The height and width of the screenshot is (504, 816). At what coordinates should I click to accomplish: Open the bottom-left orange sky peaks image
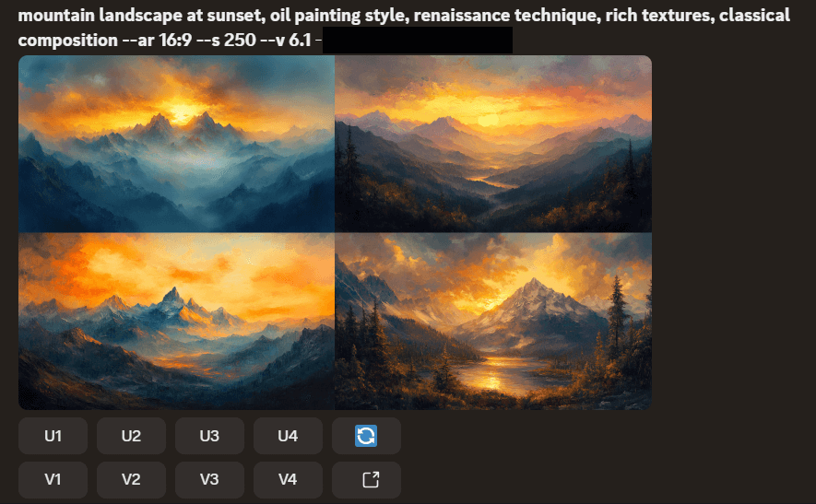[x=176, y=322]
